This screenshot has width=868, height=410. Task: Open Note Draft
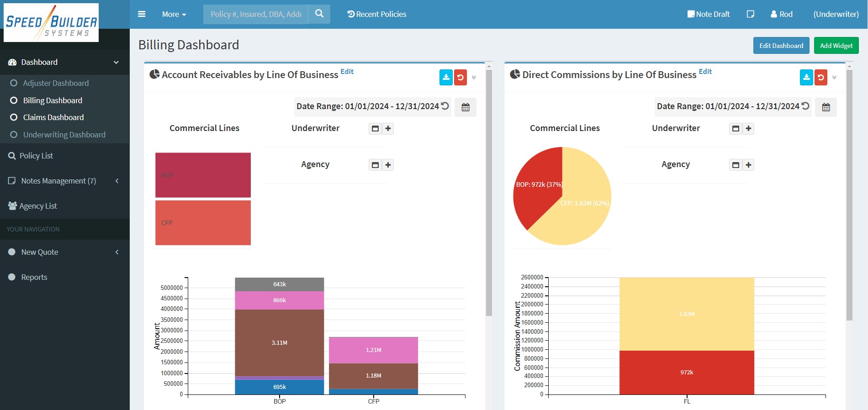pyautogui.click(x=709, y=14)
